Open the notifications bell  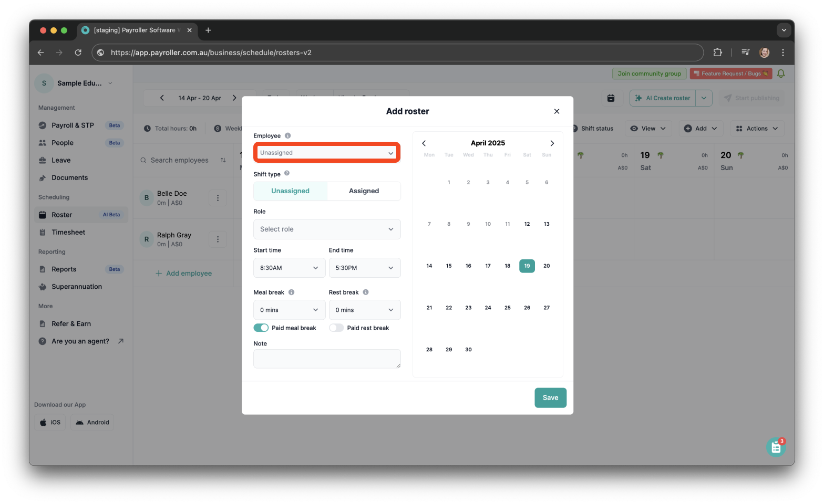click(781, 73)
